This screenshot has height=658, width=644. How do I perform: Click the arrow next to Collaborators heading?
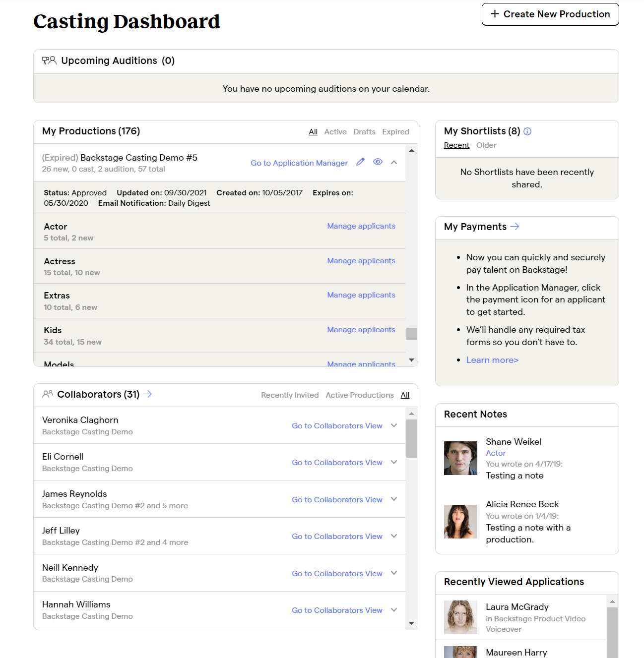click(147, 394)
